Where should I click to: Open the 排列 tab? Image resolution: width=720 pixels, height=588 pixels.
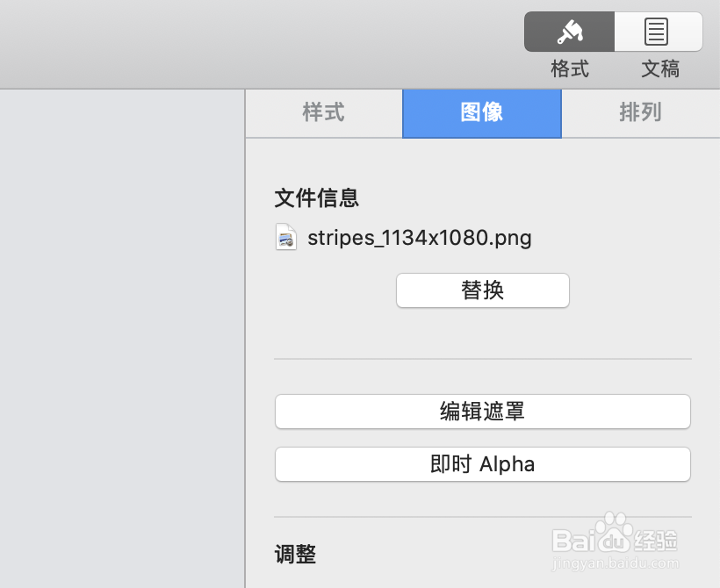(640, 113)
